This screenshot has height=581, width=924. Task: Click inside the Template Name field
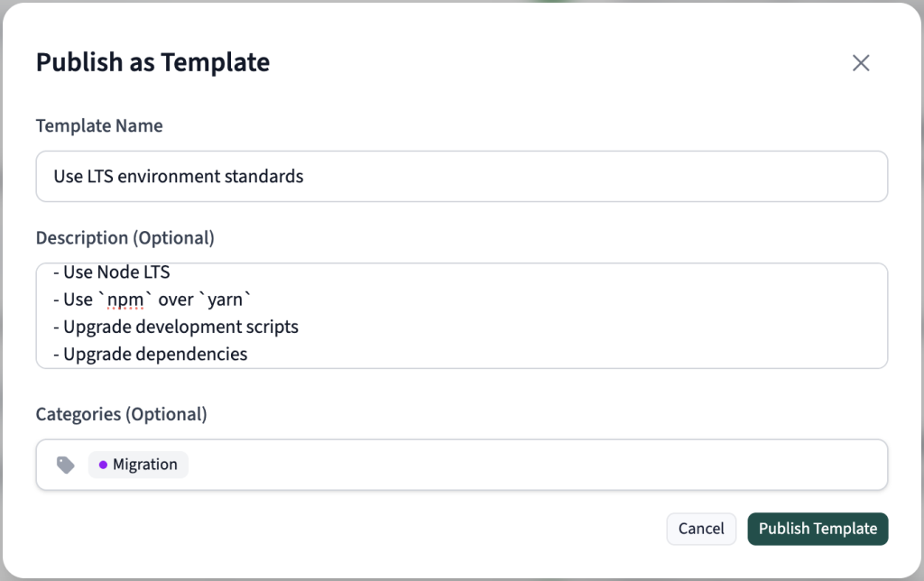click(x=361, y=176)
